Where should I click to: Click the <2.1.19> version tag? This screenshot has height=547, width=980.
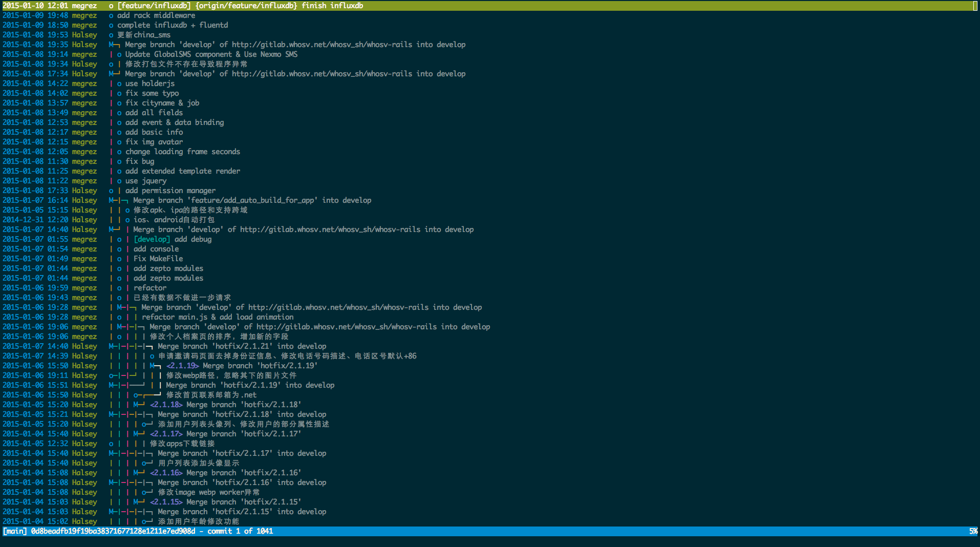182,366
